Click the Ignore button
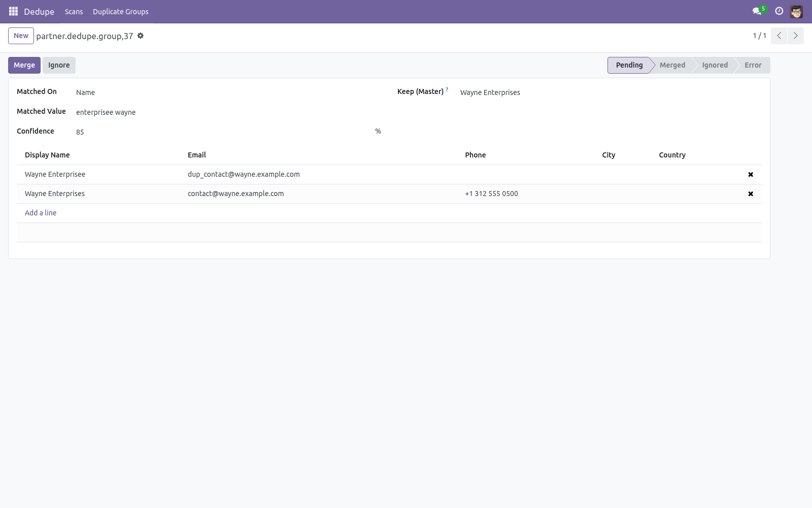Viewport: 812px width, 508px height. tap(59, 65)
